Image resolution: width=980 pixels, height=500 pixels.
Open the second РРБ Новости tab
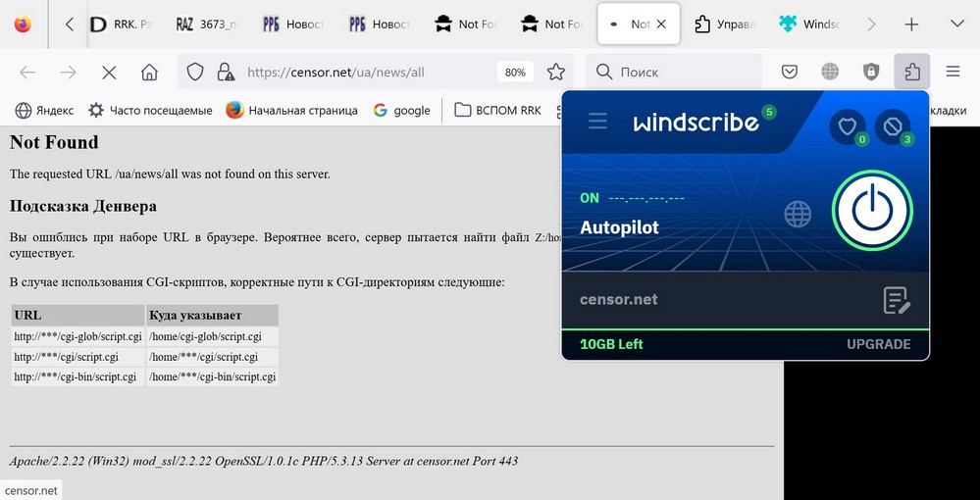coord(379,25)
